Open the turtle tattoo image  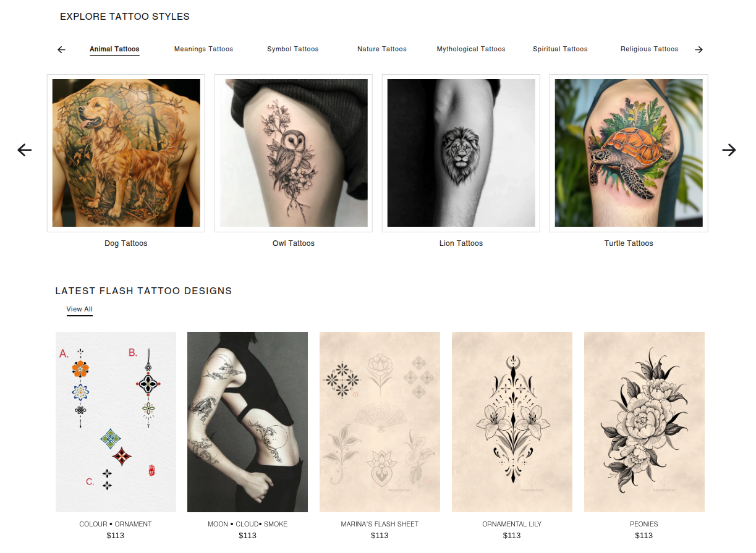click(629, 153)
